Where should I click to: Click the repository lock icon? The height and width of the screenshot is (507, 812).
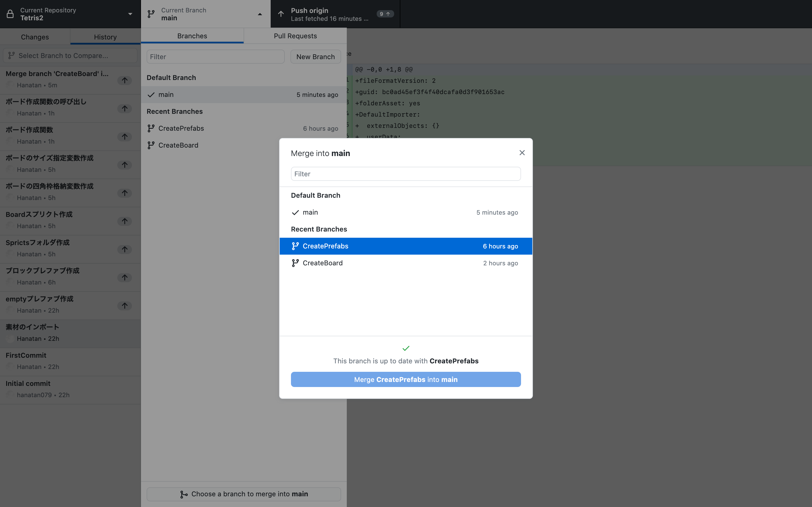click(10, 14)
